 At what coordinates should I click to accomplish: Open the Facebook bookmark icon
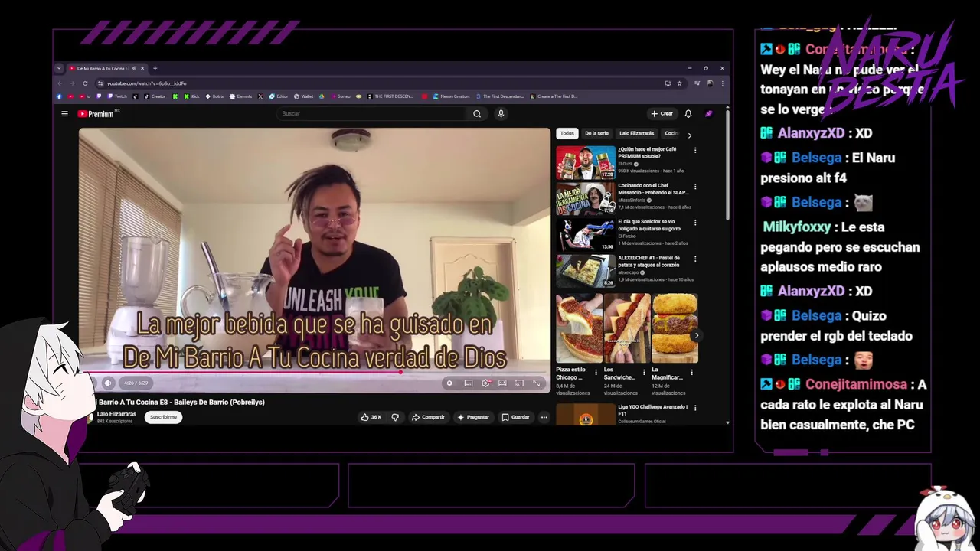click(x=60, y=96)
